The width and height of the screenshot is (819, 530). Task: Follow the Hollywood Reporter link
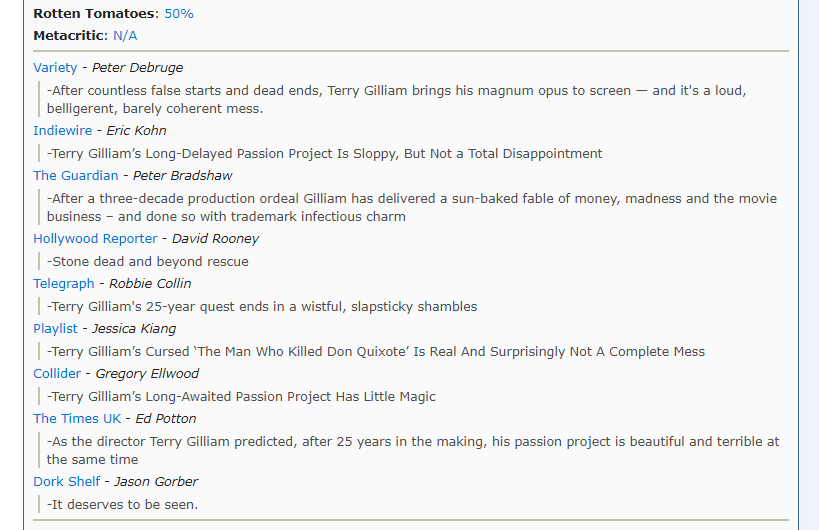pos(95,239)
